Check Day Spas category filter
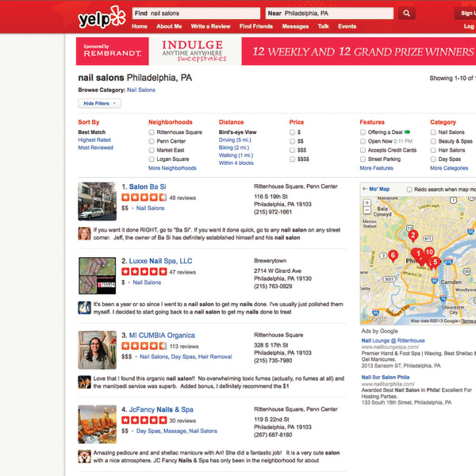The height and width of the screenshot is (476, 476). (433, 159)
